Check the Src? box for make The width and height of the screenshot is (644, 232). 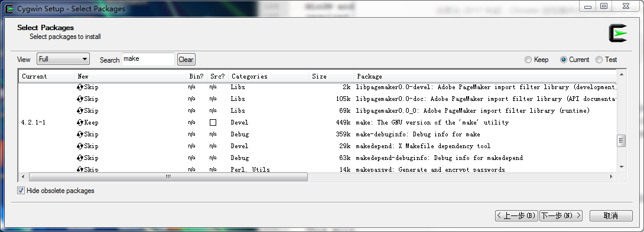[213, 122]
